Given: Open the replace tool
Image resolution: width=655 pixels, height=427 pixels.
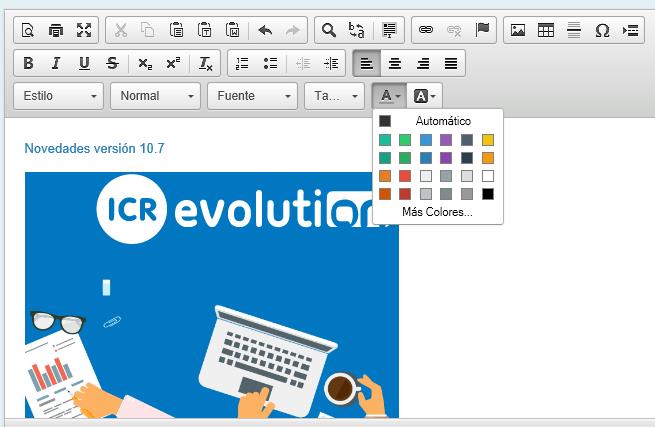Looking at the screenshot, I should pyautogui.click(x=357, y=30).
